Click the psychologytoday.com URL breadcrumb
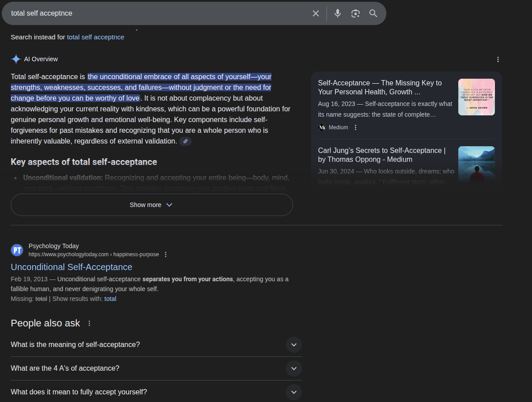The width and height of the screenshot is (532, 402). coord(94,254)
